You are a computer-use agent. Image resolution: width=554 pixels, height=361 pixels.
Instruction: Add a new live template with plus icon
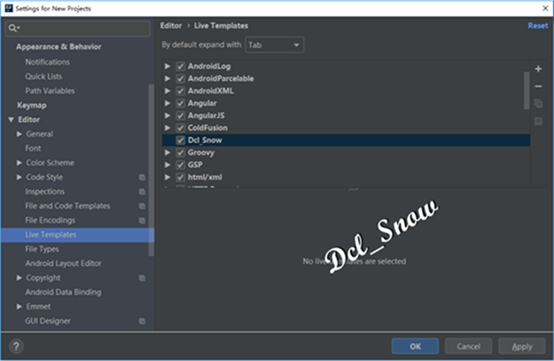538,69
